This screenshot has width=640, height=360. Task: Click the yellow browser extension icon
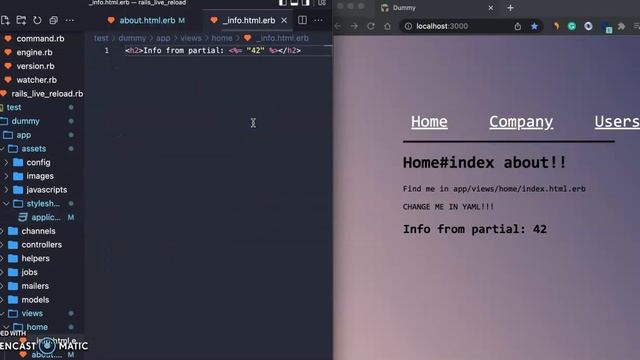[x=556, y=26]
